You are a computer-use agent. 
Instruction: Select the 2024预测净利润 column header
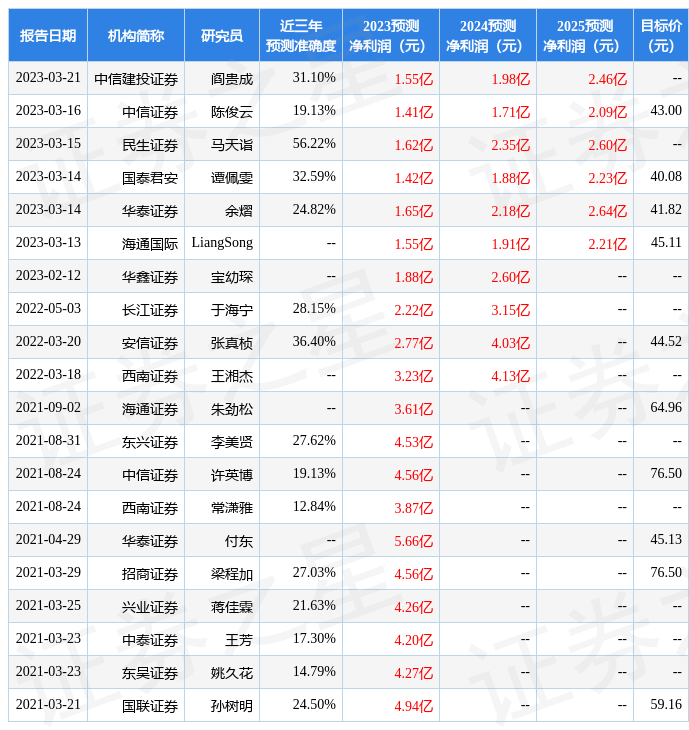(x=487, y=36)
